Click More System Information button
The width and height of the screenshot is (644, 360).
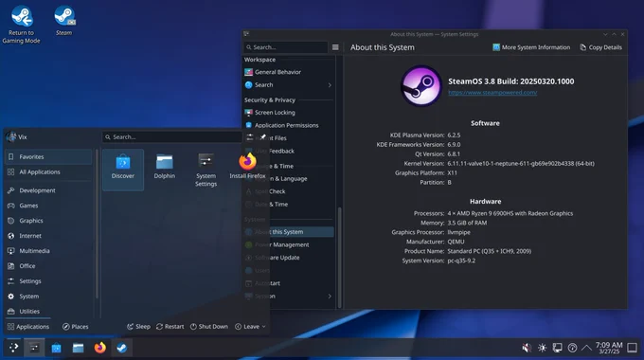tap(531, 47)
